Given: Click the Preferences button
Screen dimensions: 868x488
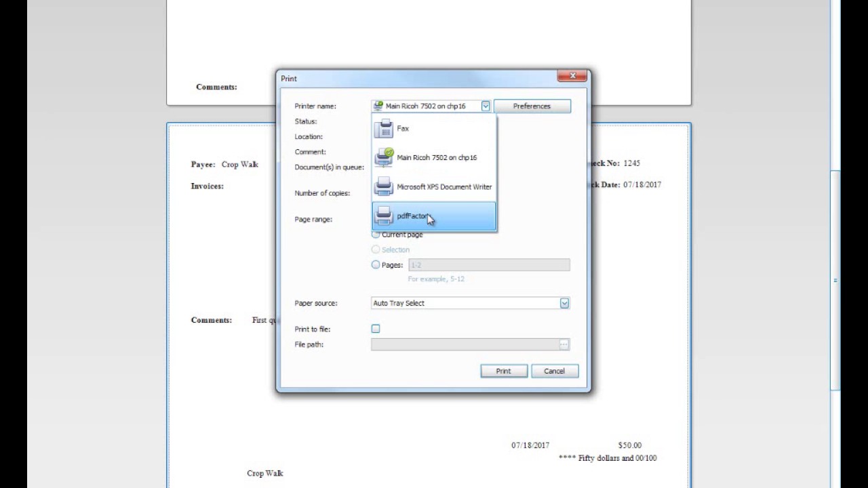Looking at the screenshot, I should 532,106.
